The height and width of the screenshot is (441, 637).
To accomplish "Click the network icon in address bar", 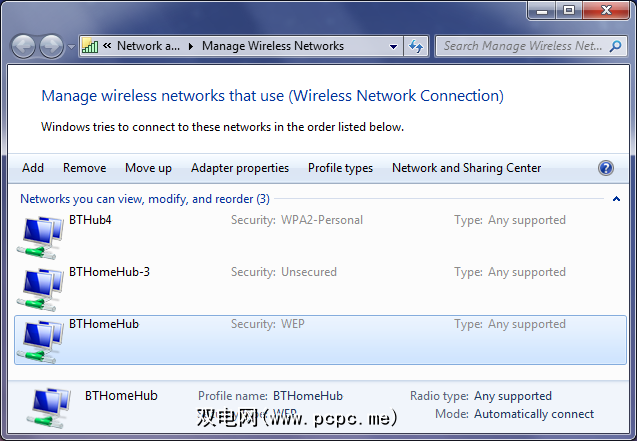I will [x=90, y=46].
